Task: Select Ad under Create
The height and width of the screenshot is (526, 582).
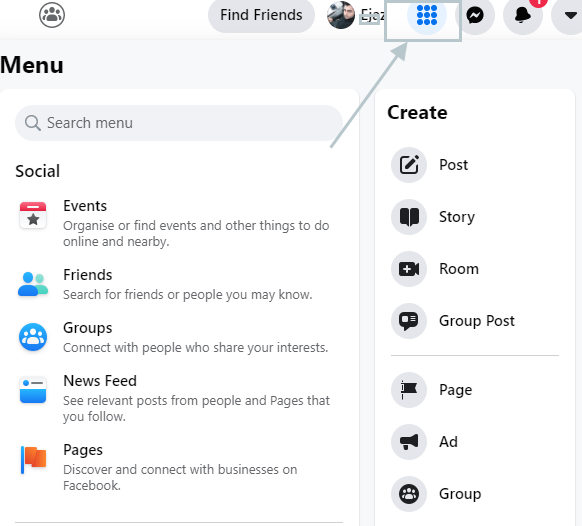Action: [448, 442]
